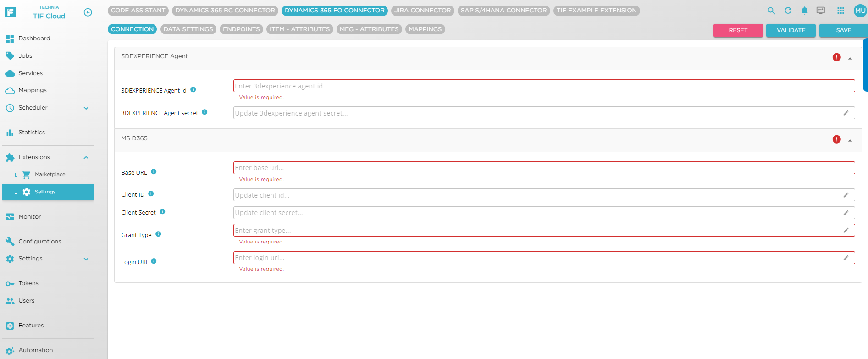Click info icon next to Grant Type
The height and width of the screenshot is (359, 868).
pos(158,234)
